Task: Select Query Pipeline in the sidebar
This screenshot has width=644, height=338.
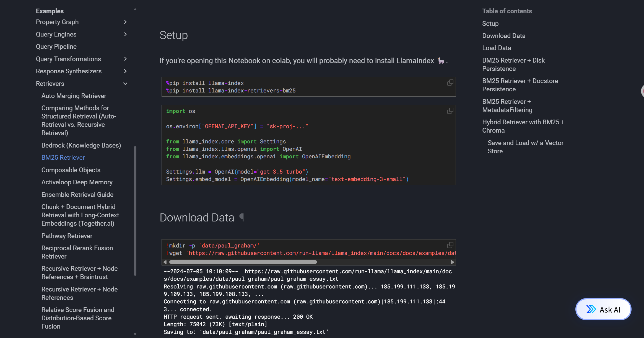Action: pyautogui.click(x=56, y=47)
